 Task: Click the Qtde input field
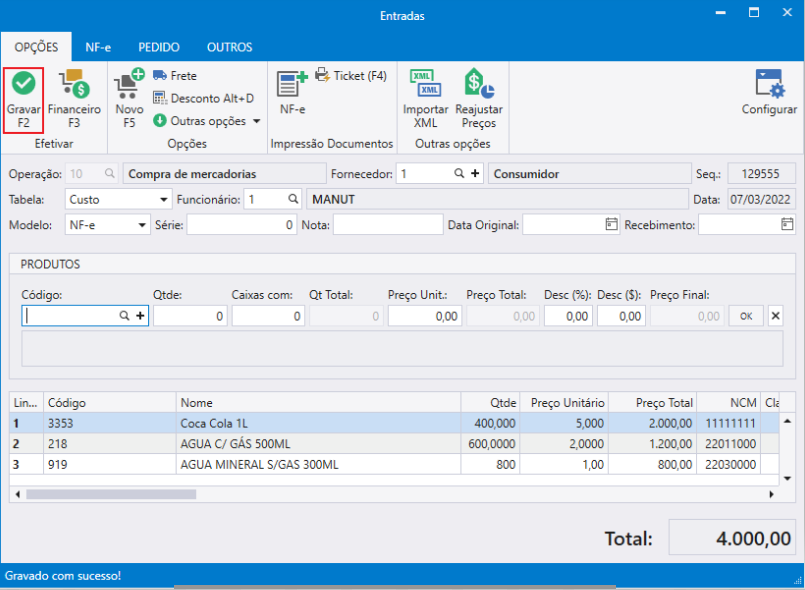tap(190, 316)
